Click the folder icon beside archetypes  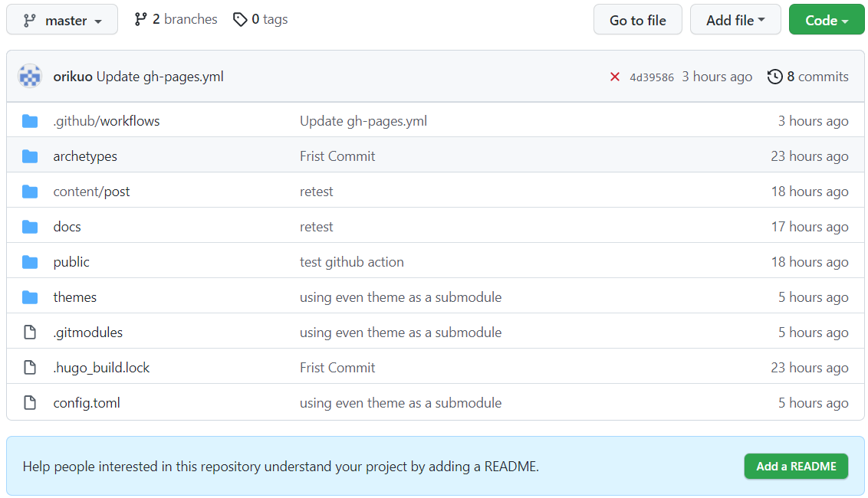[31, 156]
